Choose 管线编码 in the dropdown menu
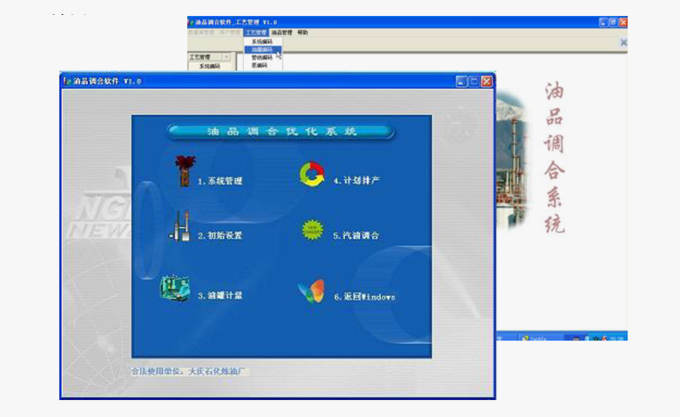Image resolution: width=680 pixels, height=417 pixels. tap(262, 58)
